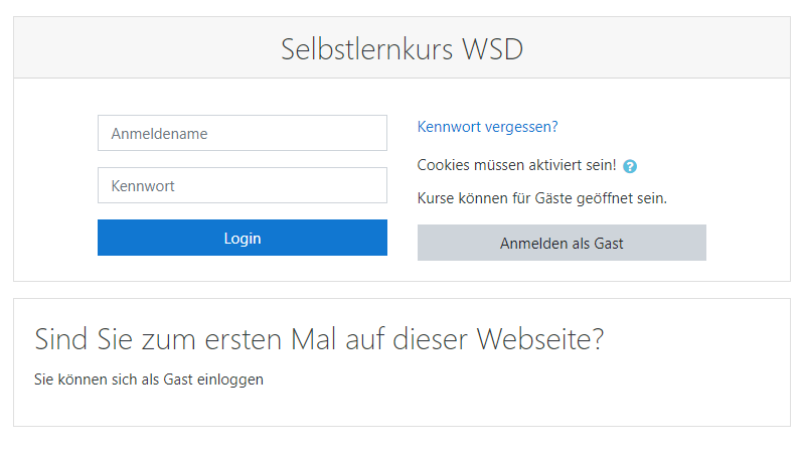Viewport: 800px width, 454px height.
Task: Click the Anmeldename input field
Action: tap(242, 133)
